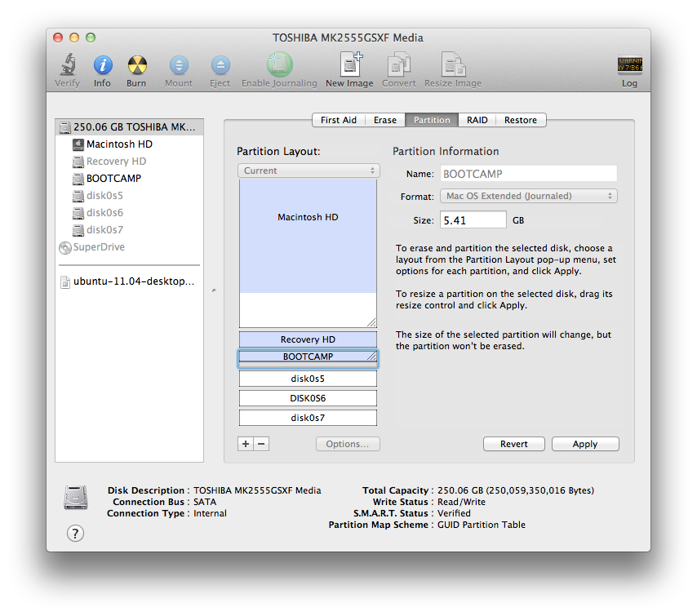Create a New Image from toolbar
697x616 pixels.
click(350, 64)
